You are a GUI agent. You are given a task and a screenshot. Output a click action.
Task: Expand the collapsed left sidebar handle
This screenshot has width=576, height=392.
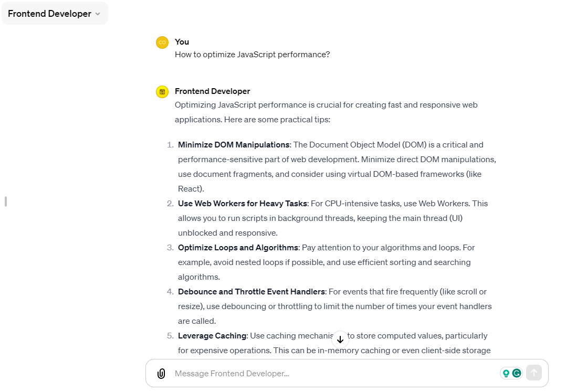(x=5, y=201)
